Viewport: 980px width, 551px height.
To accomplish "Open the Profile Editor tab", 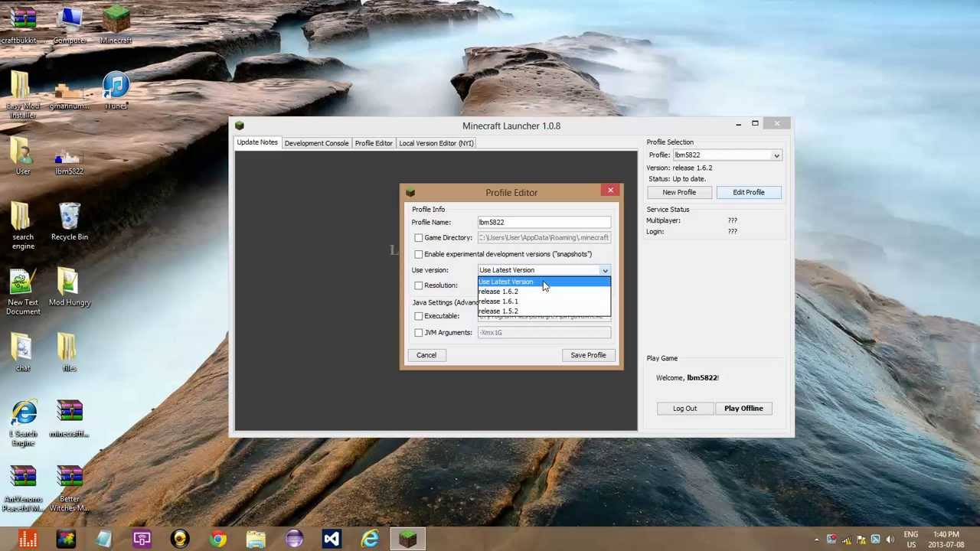I will pyautogui.click(x=374, y=143).
